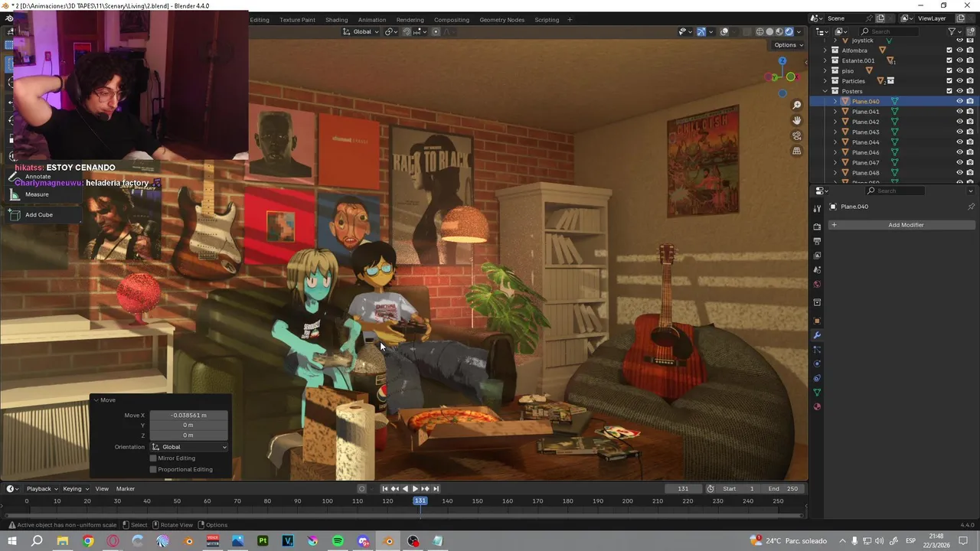Click the End frame field 250
The width and height of the screenshot is (980, 551).
click(783, 489)
